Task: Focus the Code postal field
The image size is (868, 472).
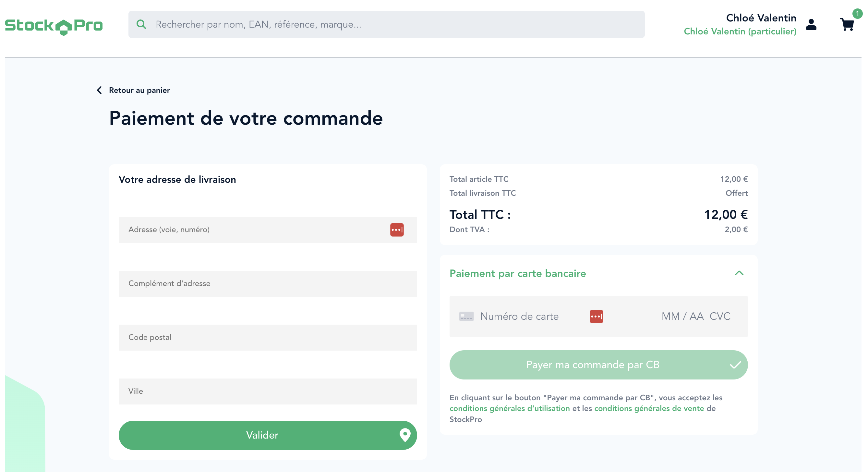Action: click(268, 338)
